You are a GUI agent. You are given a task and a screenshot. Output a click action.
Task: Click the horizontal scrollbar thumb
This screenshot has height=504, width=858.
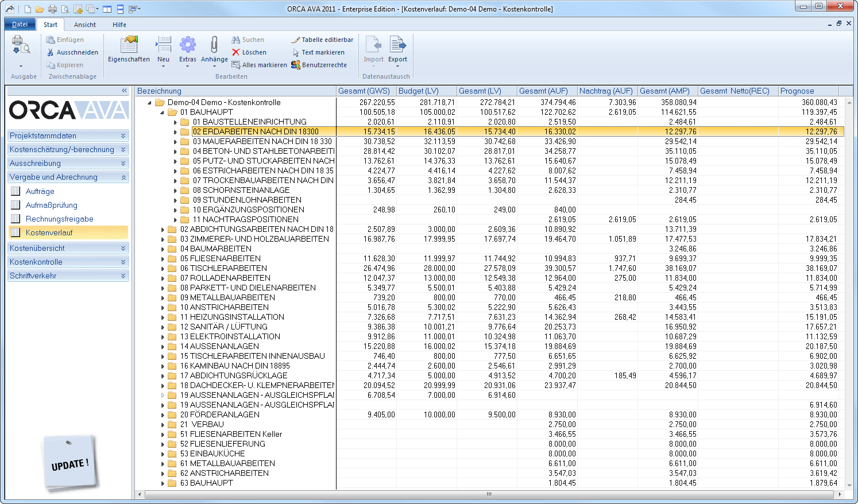pos(489,494)
